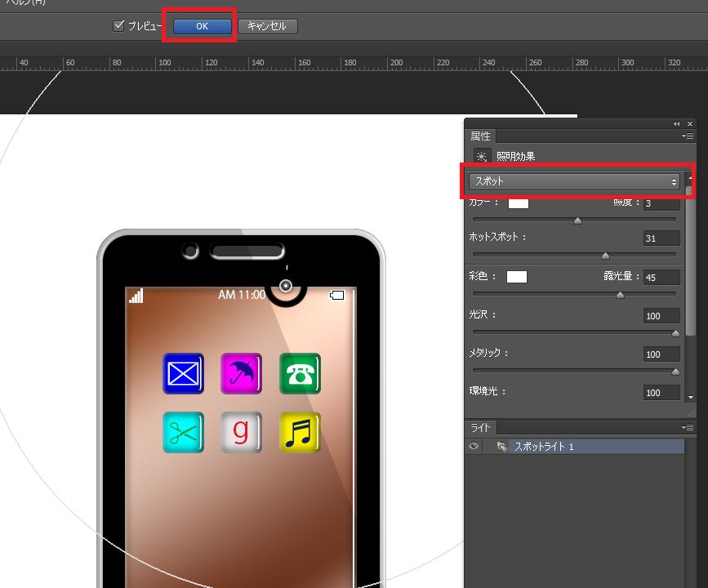Click the キャンセル (Cancel) button
The width and height of the screenshot is (708, 588).
click(267, 26)
